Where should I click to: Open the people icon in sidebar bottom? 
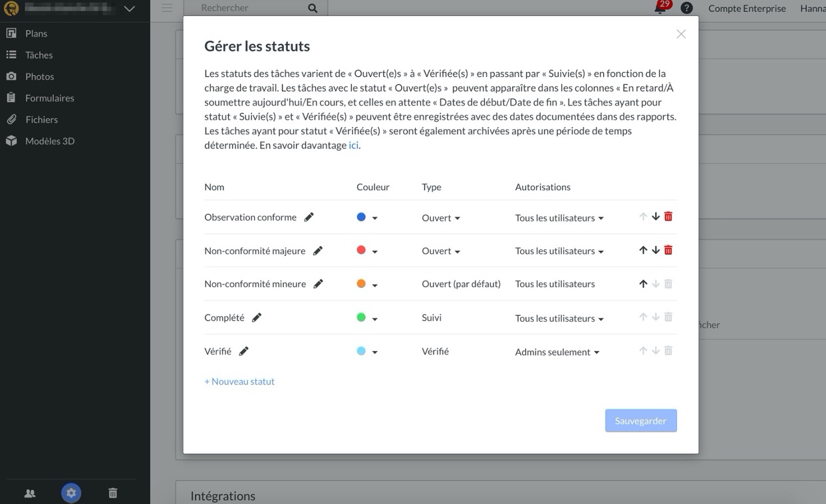click(30, 493)
